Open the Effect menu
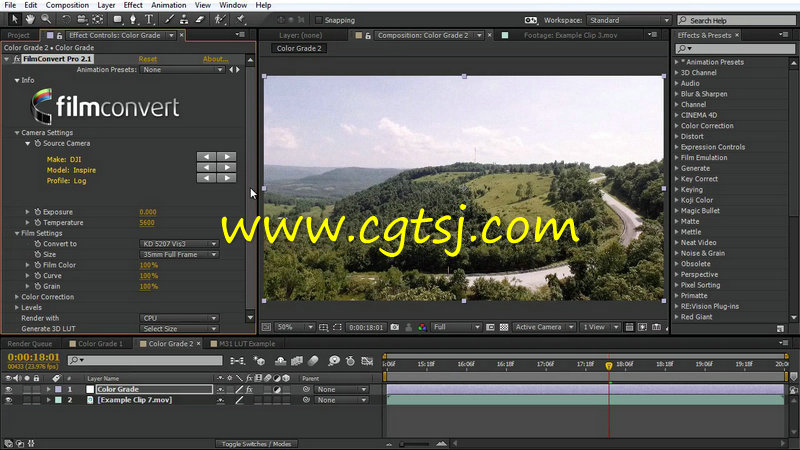 pyautogui.click(x=133, y=5)
